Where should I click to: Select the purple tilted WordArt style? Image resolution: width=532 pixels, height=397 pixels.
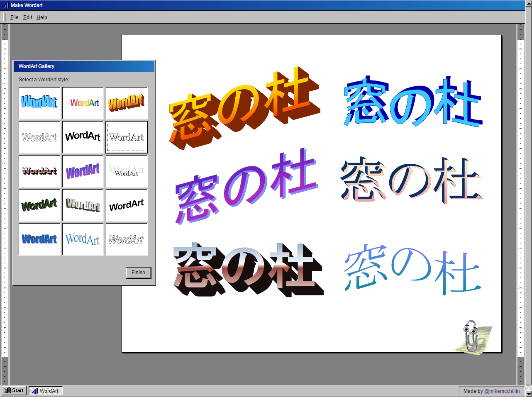(83, 170)
